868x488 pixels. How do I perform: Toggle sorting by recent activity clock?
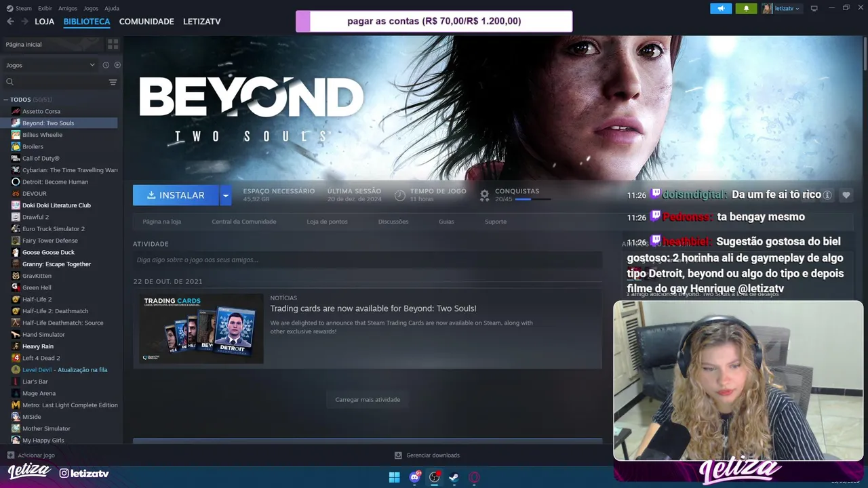pos(106,65)
